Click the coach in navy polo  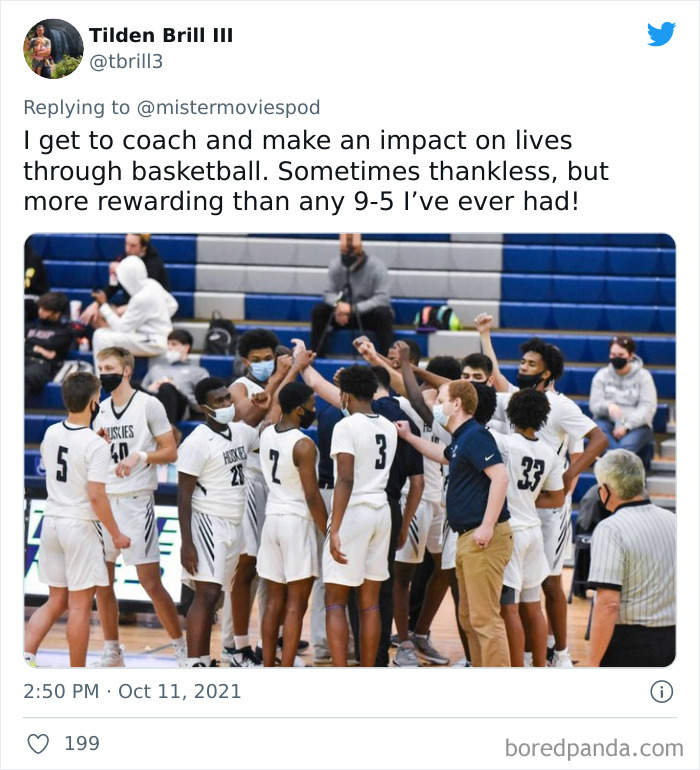click(x=476, y=521)
